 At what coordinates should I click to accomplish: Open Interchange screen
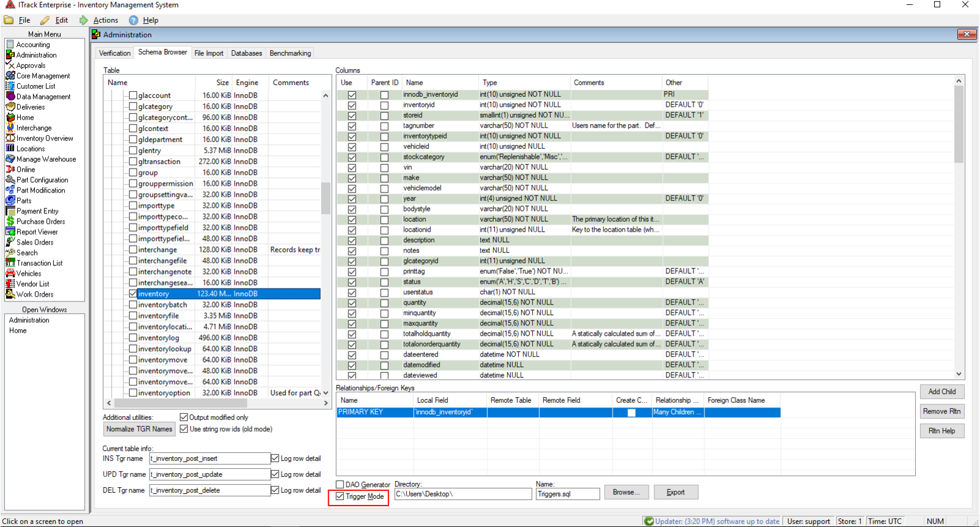[34, 128]
